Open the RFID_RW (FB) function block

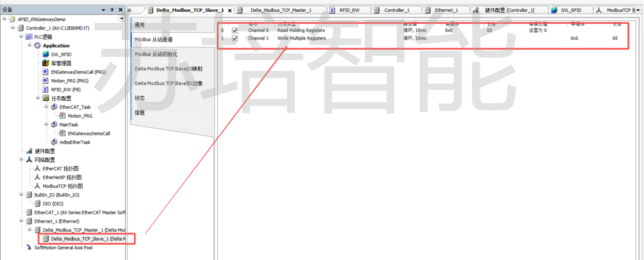(63, 89)
